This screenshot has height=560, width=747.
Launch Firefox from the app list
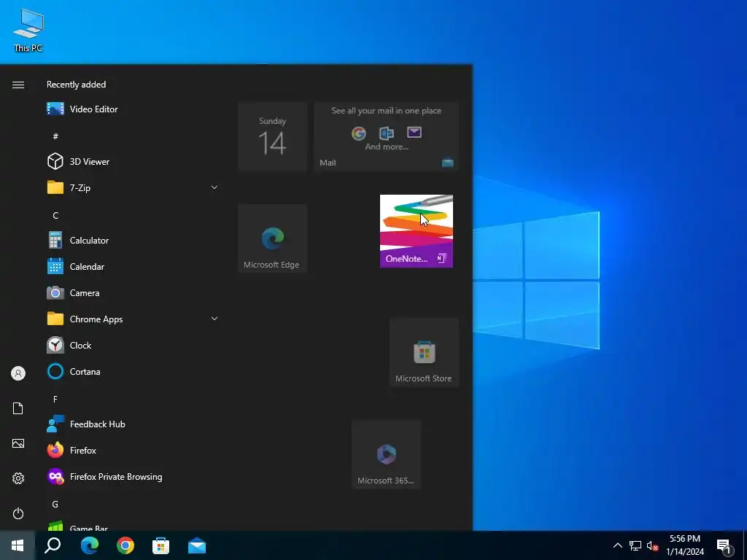133,450
